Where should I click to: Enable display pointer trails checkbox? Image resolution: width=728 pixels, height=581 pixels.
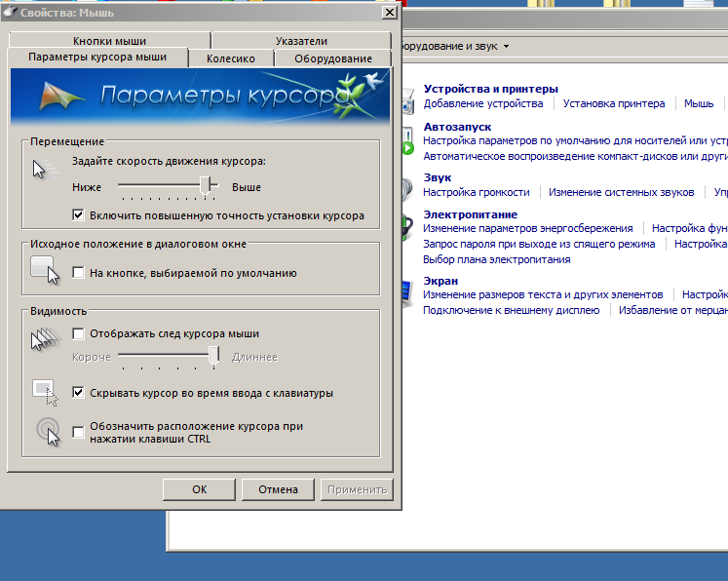coord(78,333)
